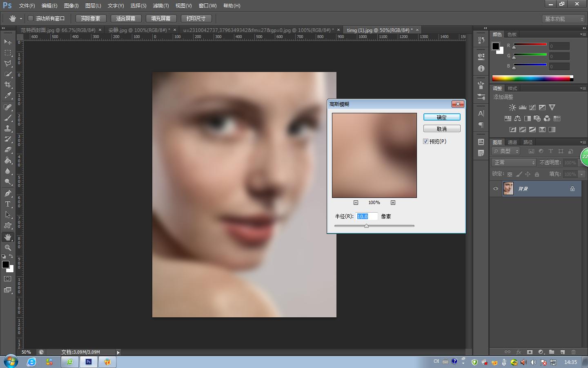Open the 基本功能 workspace dropdown
Image resolution: width=588 pixels, height=368 pixels.
pyautogui.click(x=564, y=19)
